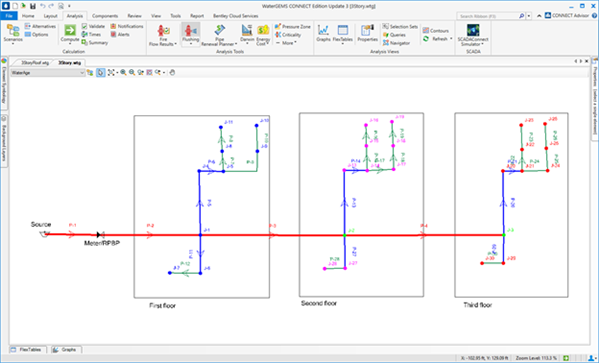Click the Notifications button
599x363 pixels.
(x=127, y=26)
